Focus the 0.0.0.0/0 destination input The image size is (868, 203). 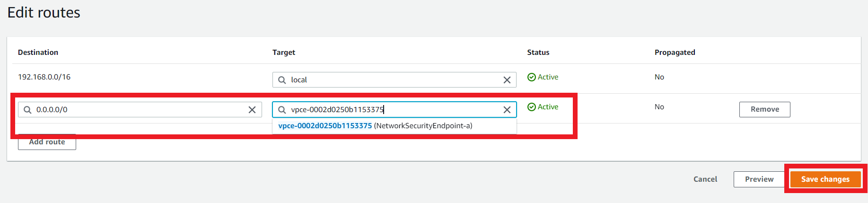140,110
